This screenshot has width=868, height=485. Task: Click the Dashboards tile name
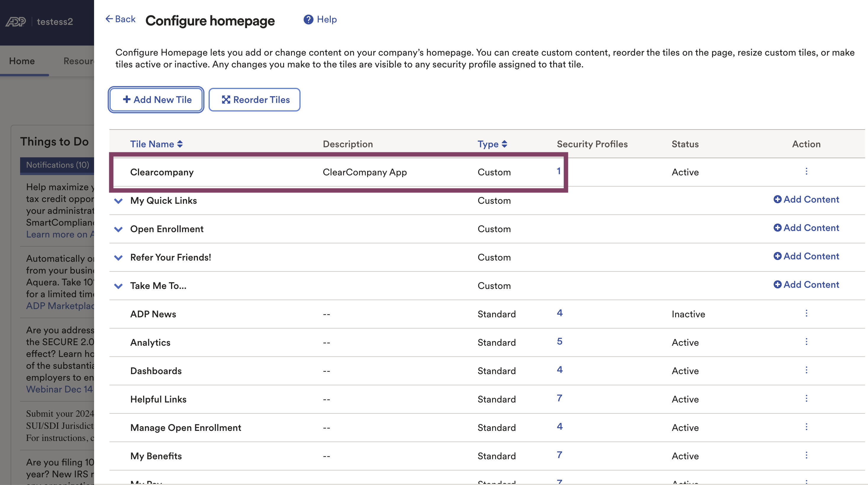point(156,371)
